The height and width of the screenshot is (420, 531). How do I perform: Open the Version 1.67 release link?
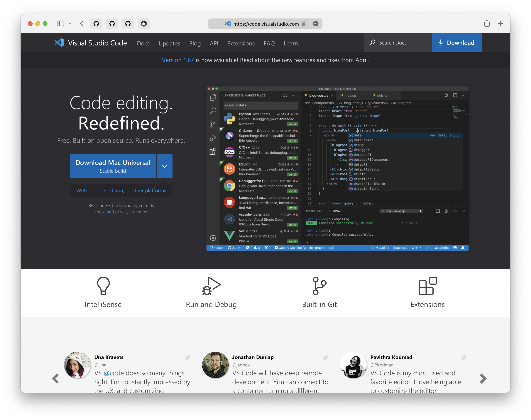click(x=178, y=60)
